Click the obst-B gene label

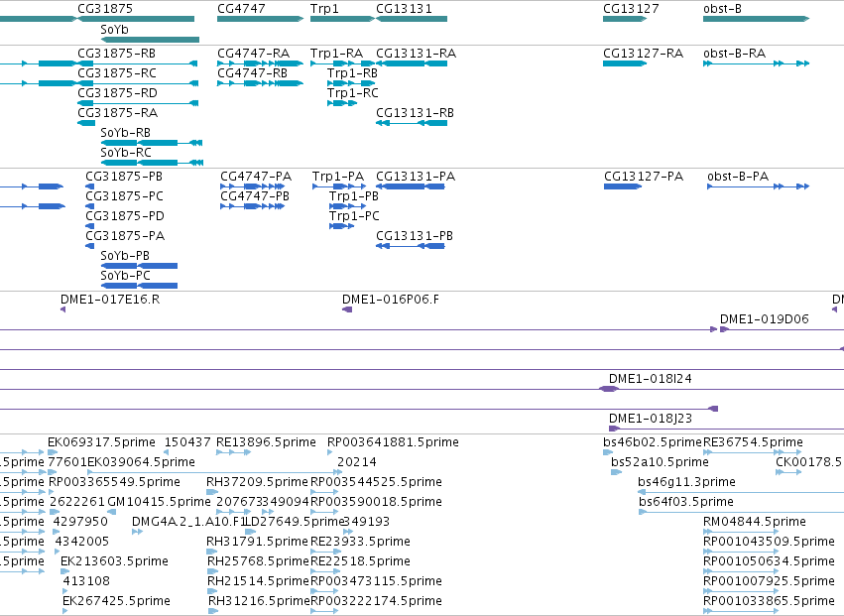point(722,9)
